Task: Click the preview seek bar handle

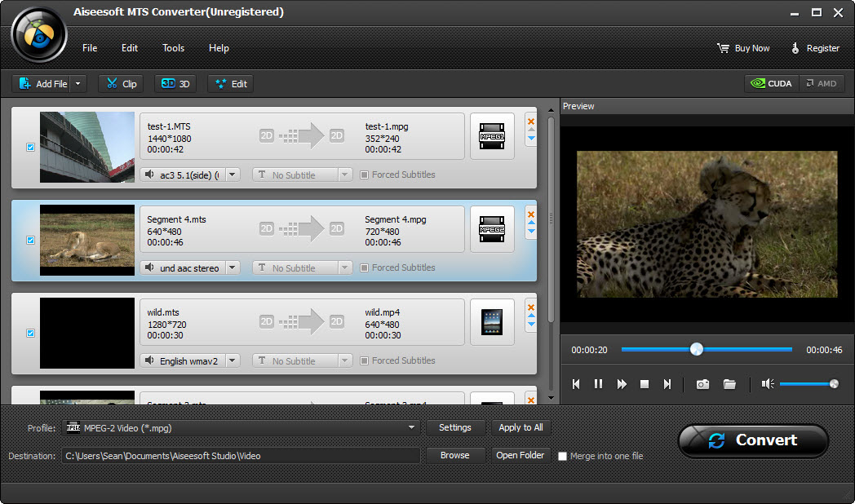Action: 697,349
